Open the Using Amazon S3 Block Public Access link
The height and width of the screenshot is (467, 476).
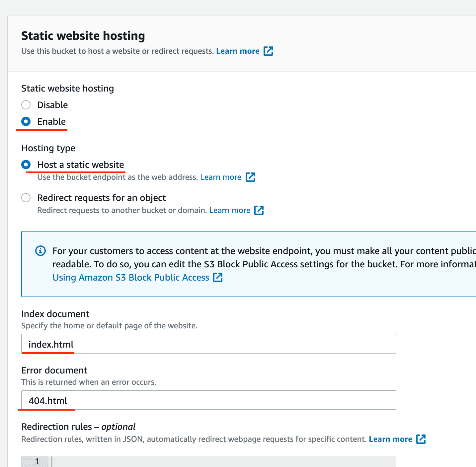[130, 277]
